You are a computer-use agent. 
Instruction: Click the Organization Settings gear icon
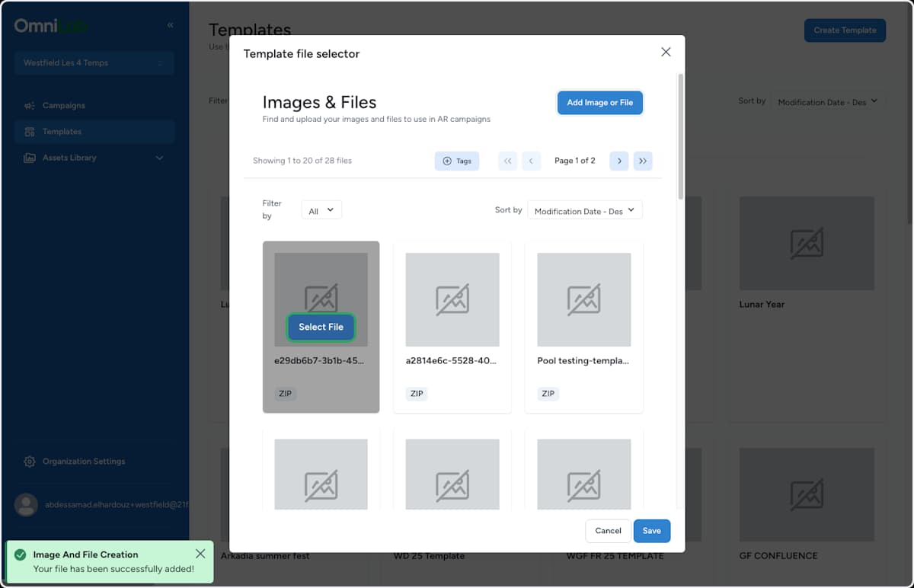point(30,462)
